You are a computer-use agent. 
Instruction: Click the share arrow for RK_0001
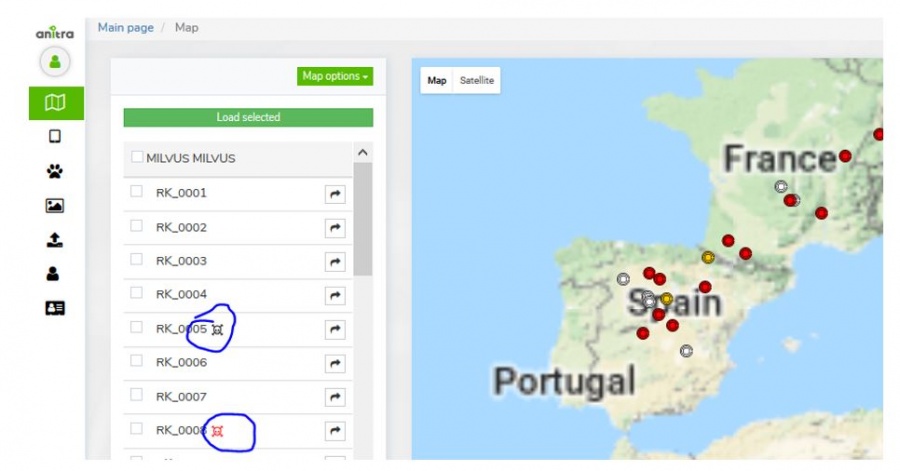point(336,194)
